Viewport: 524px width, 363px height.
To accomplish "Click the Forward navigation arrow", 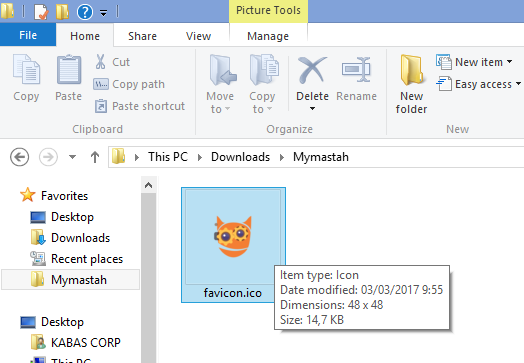I will pos(48,157).
